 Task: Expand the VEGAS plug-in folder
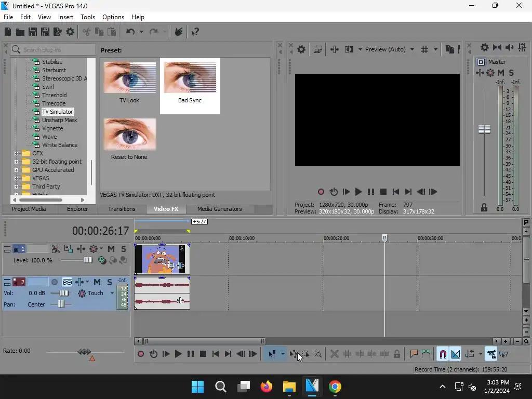tap(16, 178)
